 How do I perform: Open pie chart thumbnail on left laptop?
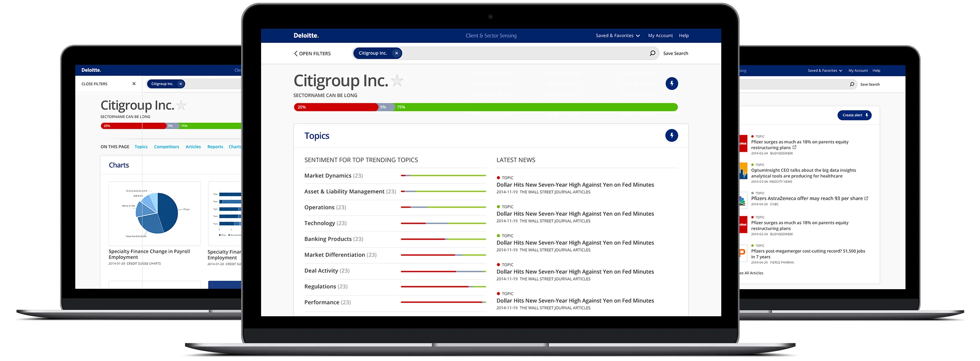(154, 213)
